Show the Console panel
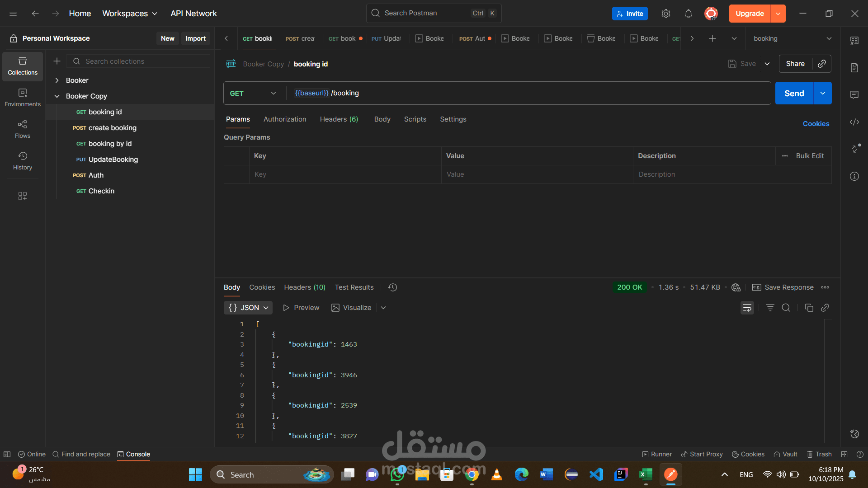Image resolution: width=868 pixels, height=488 pixels. [133, 454]
